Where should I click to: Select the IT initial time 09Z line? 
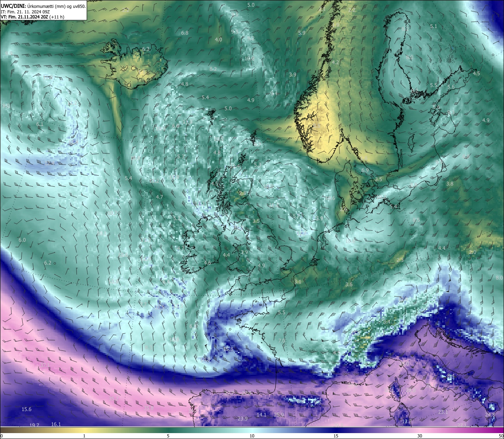pyautogui.click(x=25, y=12)
